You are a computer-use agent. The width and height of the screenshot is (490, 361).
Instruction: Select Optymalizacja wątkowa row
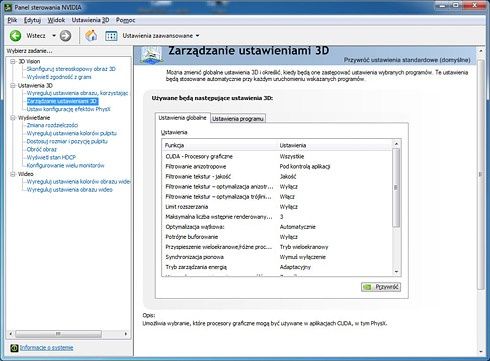pos(277,227)
